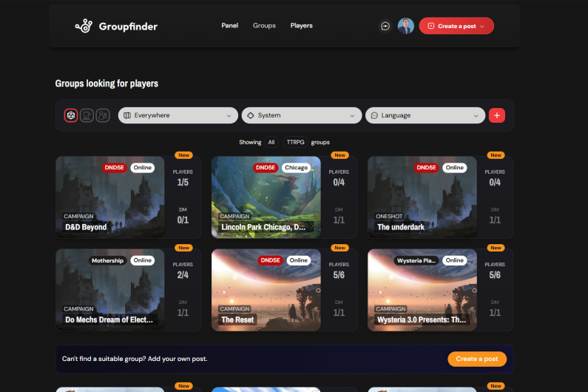Select the people group filter icon
The image size is (588, 392).
click(102, 115)
